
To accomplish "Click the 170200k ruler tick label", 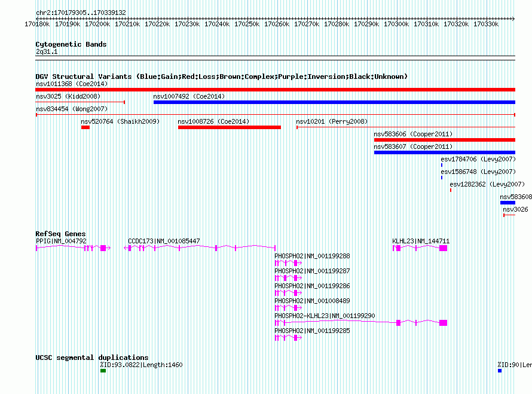I will tap(97, 24).
